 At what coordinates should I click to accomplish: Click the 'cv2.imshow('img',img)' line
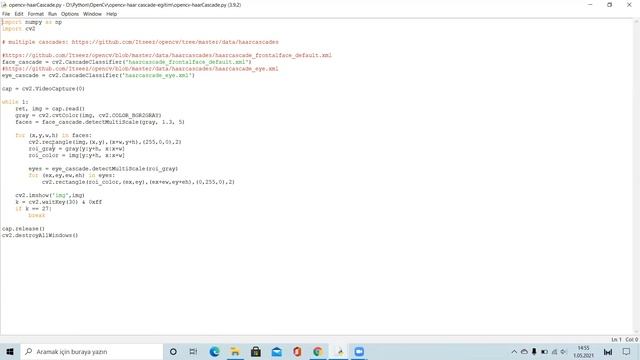tap(50, 195)
